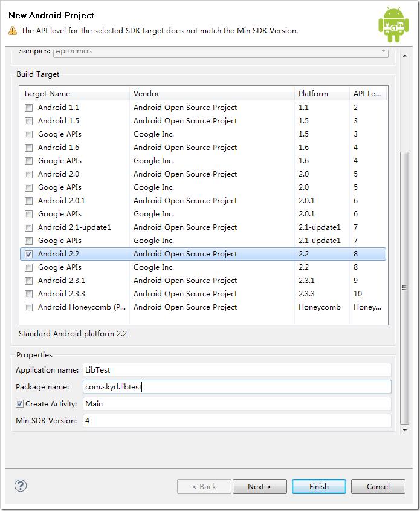The width and height of the screenshot is (420, 511).
Task: Uncheck the Android 2.2 target checkbox
Action: click(x=28, y=254)
